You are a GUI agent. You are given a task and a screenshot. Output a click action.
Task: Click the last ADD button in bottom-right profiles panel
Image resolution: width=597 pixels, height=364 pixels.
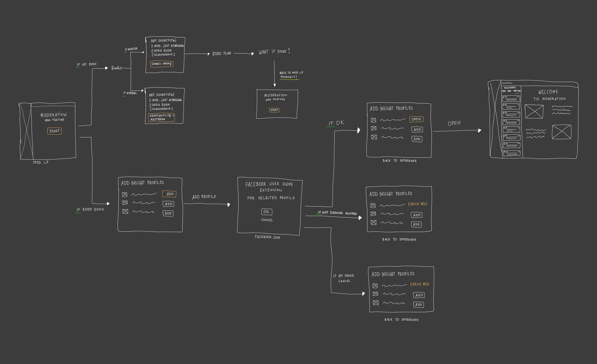coord(418,305)
